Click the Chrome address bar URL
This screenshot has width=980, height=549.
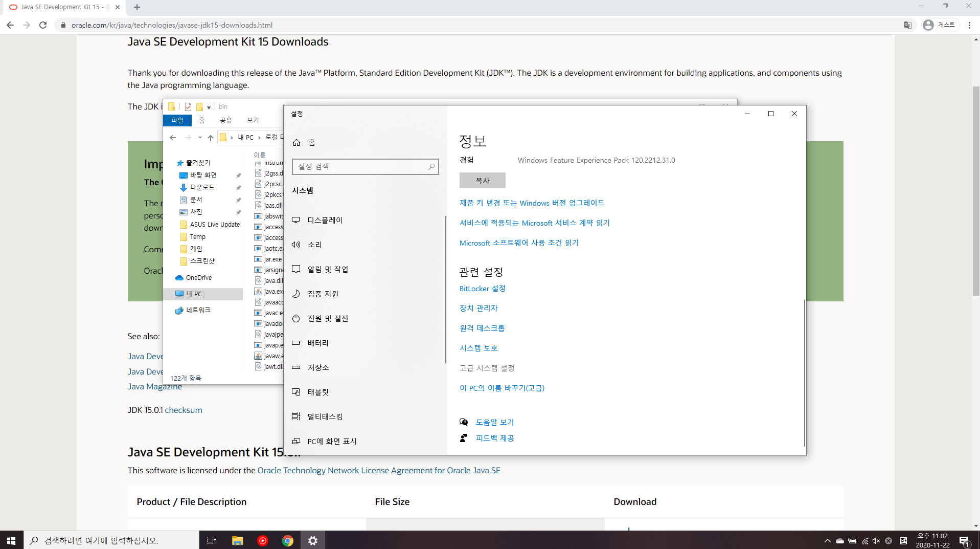pyautogui.click(x=172, y=25)
